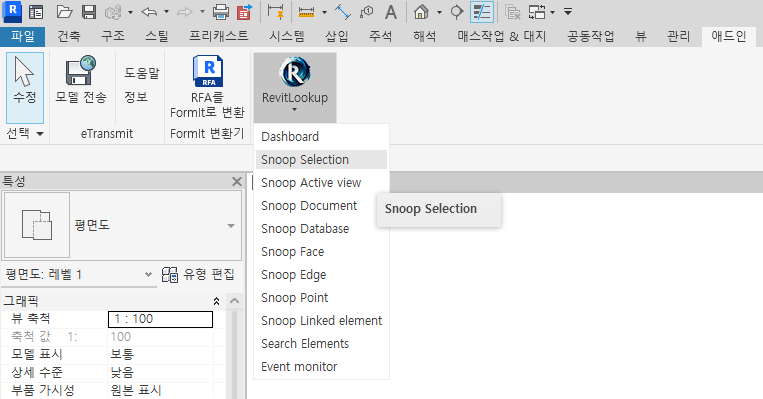763x399 pixels.
Task: Select Snoop Active view menu entry
Action: 311,183
